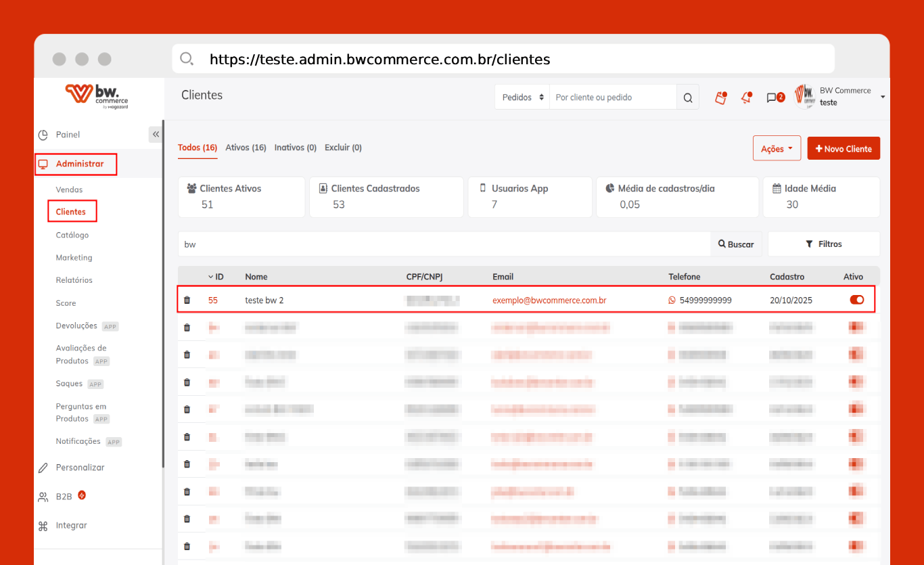Toggle Ativo switch for 'teste bw 2'
Viewport: 924px width, 565px height.
click(856, 300)
